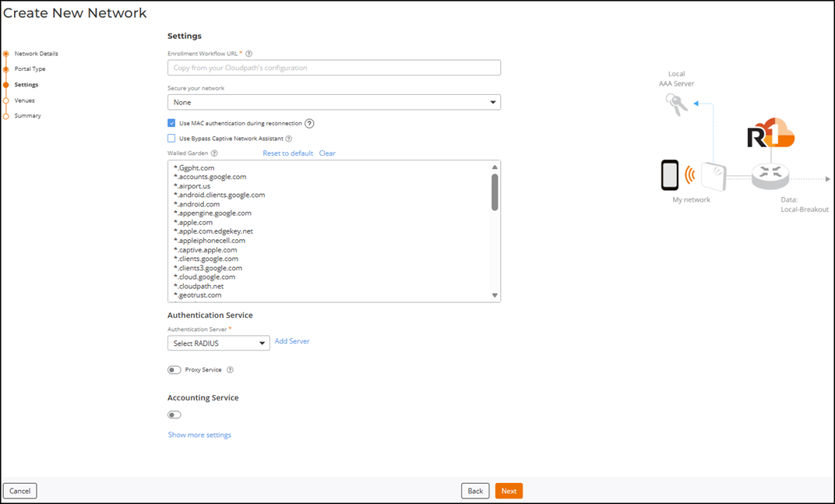The width and height of the screenshot is (835, 504).
Task: Expand Show more settings
Action: coord(199,435)
